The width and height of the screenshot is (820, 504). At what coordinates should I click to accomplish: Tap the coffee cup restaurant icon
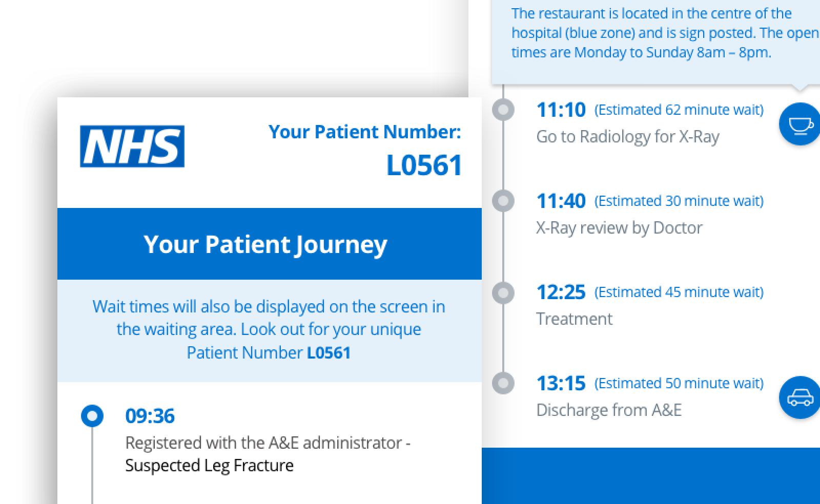coord(800,124)
